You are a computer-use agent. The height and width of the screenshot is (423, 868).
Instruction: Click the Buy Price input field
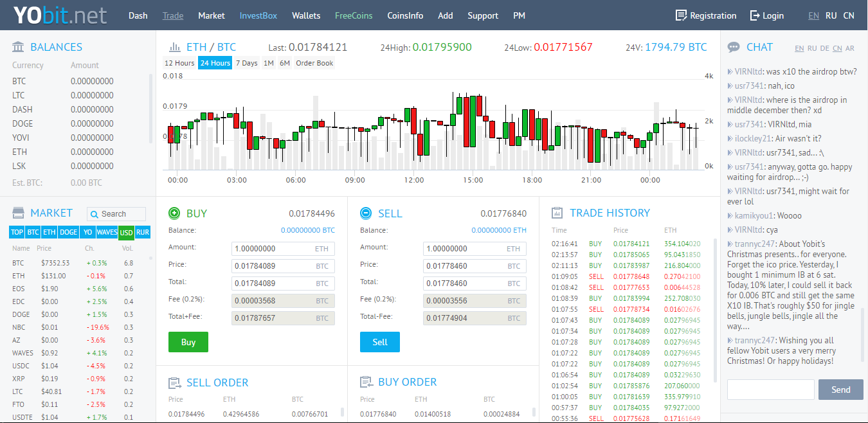pos(283,266)
